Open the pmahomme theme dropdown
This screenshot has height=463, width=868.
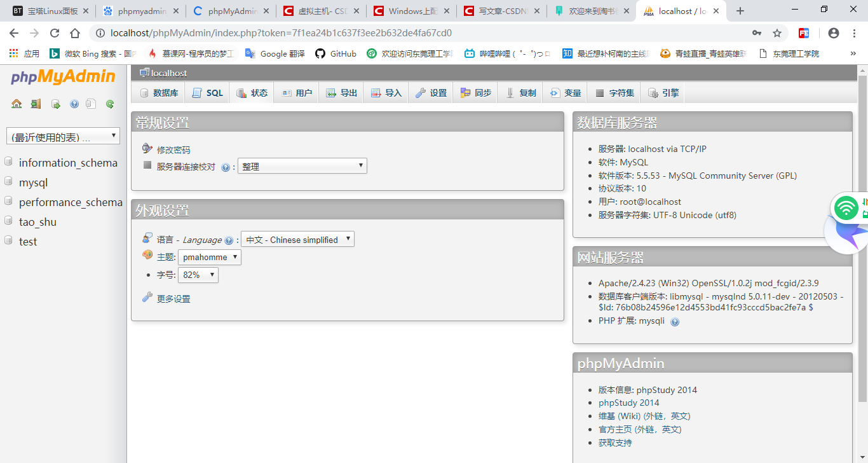(209, 257)
